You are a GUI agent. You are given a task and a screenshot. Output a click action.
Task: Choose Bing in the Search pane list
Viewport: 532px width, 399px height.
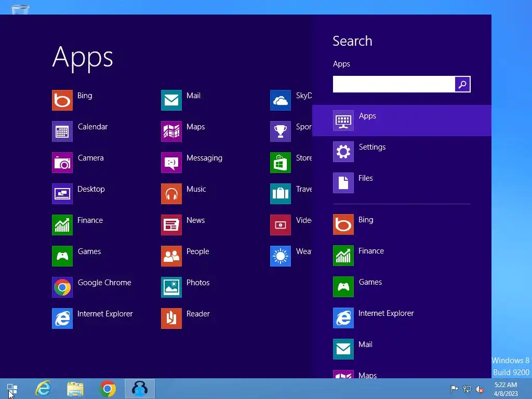(402, 224)
